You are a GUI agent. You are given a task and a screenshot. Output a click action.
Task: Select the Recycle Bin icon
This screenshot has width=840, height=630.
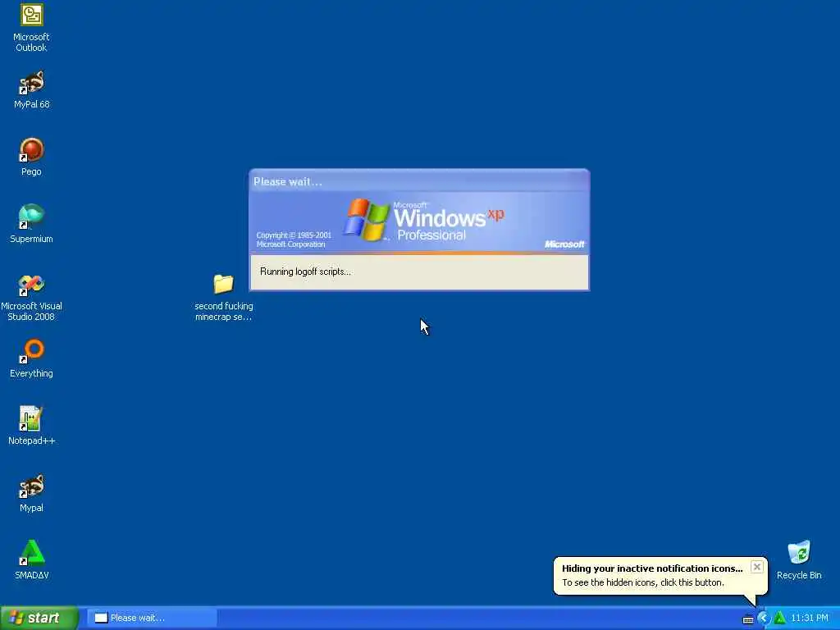tap(799, 560)
